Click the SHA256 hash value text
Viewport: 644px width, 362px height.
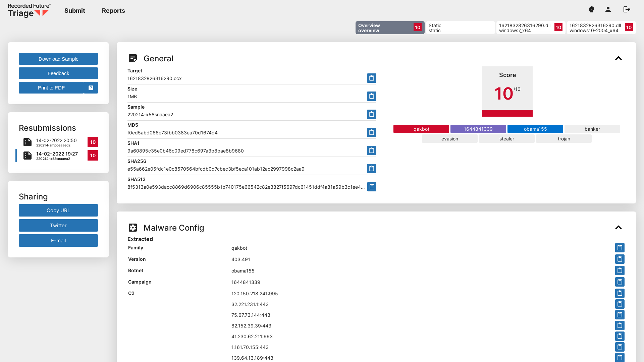click(216, 169)
